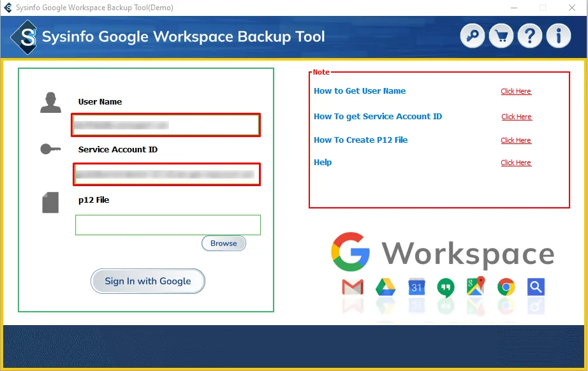The image size is (588, 371).
Task: Click 'How To Create P12 File' text
Action: (361, 140)
